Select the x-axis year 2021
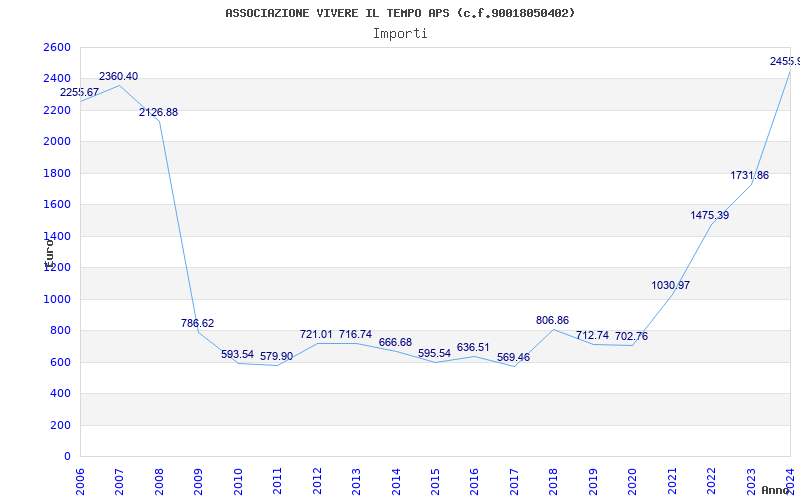The image size is (800, 500). 672,482
